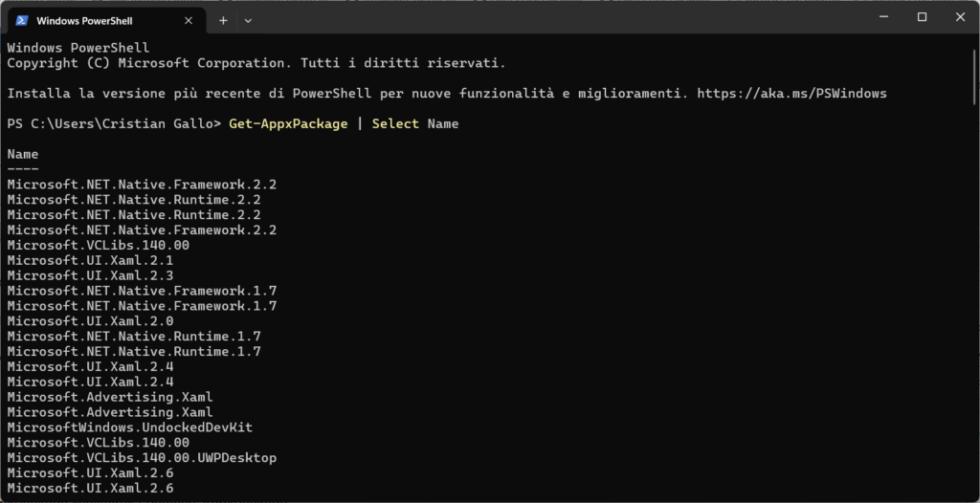The image size is (980, 503).
Task: Click the Microsoft.VCLibs.140.00.UWPDesktop output line
Action: tap(142, 458)
